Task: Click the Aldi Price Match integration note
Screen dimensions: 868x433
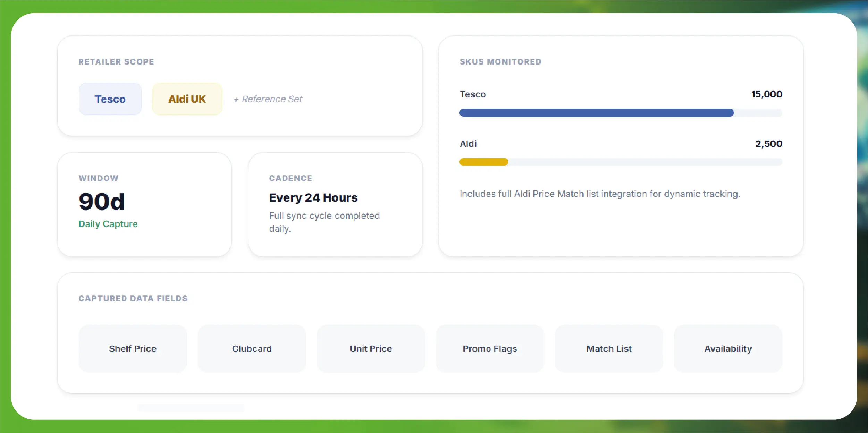Action: pyautogui.click(x=600, y=194)
